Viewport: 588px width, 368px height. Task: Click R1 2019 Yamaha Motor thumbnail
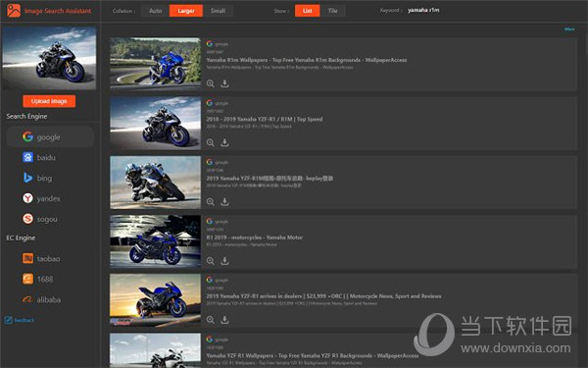tap(155, 241)
